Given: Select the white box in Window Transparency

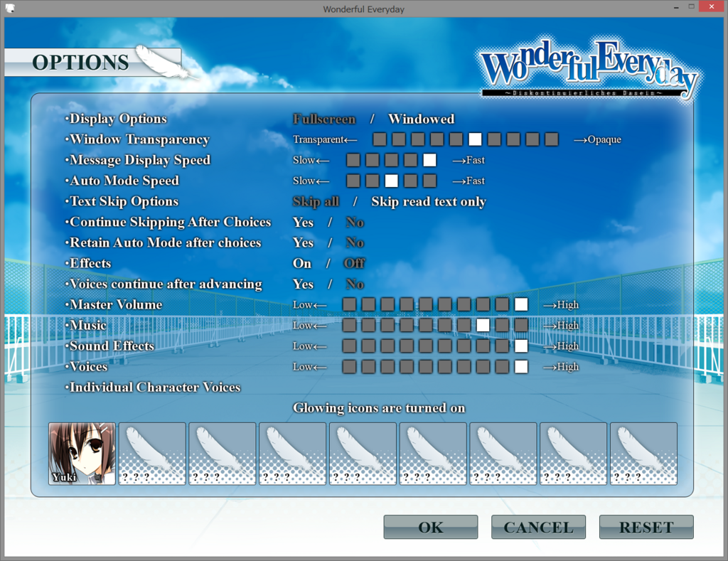Looking at the screenshot, I should click(475, 139).
